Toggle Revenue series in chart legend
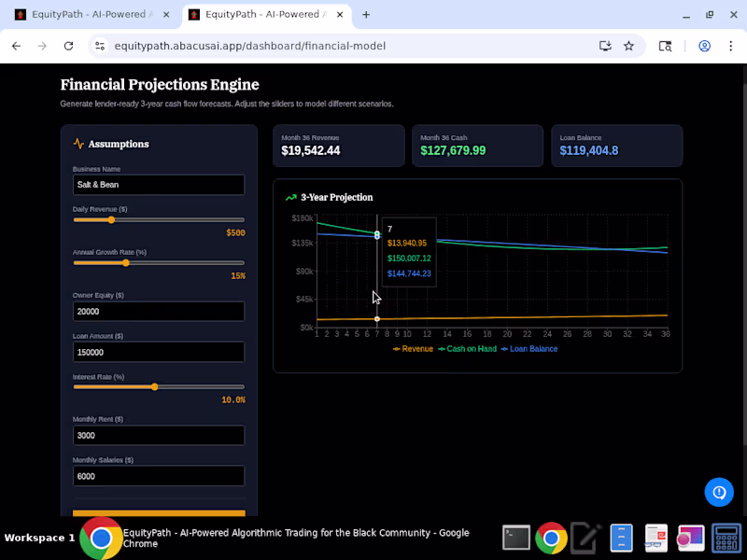This screenshot has height=560, width=747. click(413, 348)
